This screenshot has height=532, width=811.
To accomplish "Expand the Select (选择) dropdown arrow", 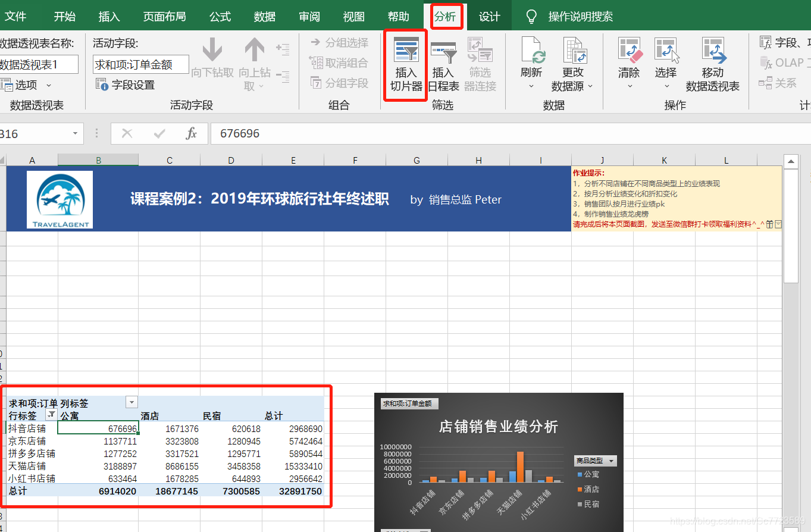I will [666, 87].
